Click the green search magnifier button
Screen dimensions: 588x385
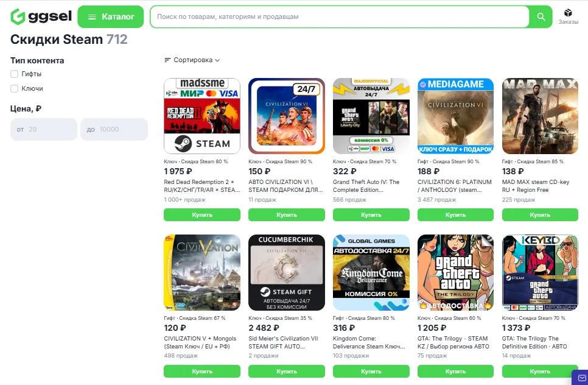point(541,17)
